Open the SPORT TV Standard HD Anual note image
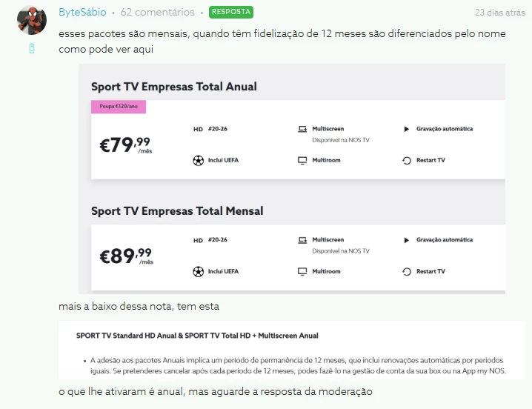 (292, 350)
